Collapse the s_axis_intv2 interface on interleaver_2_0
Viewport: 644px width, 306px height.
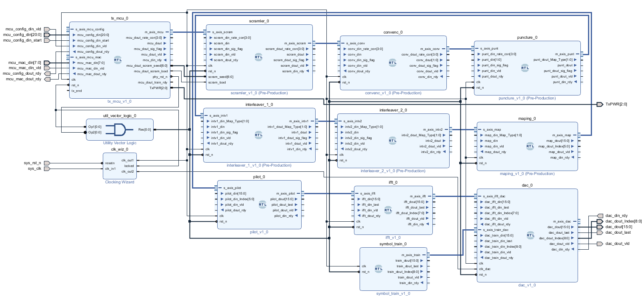click(340, 121)
